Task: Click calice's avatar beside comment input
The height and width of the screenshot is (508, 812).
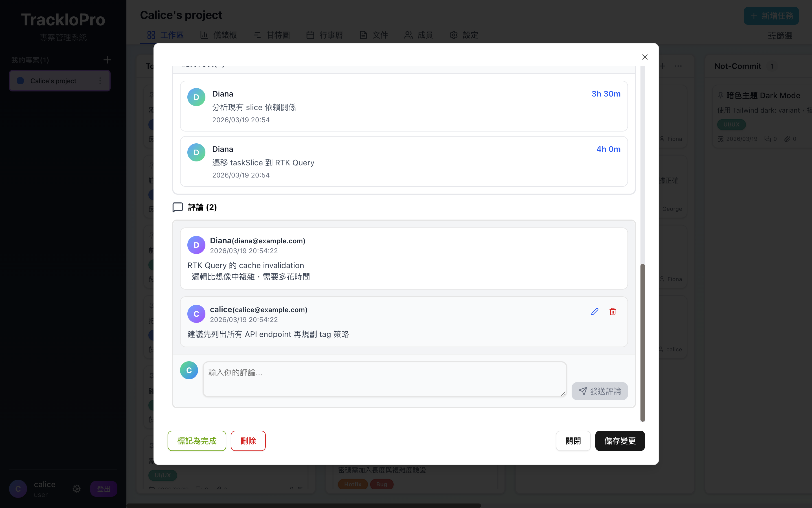Action: tap(189, 370)
